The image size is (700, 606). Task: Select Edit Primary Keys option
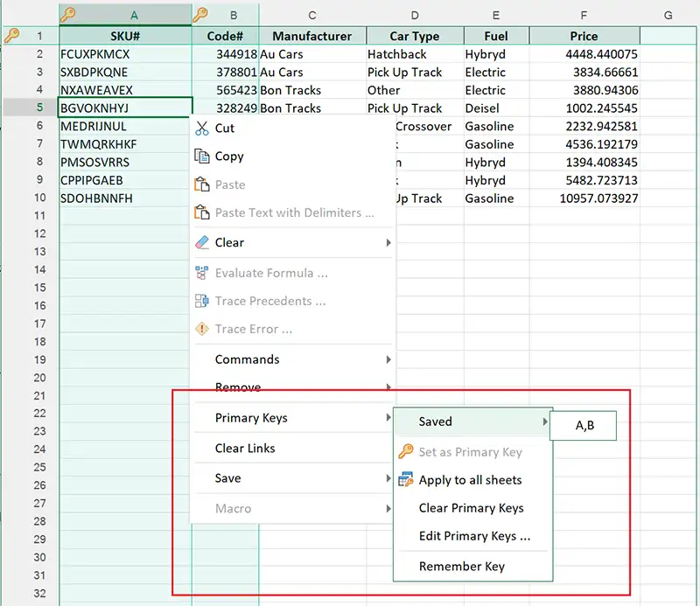[474, 536]
